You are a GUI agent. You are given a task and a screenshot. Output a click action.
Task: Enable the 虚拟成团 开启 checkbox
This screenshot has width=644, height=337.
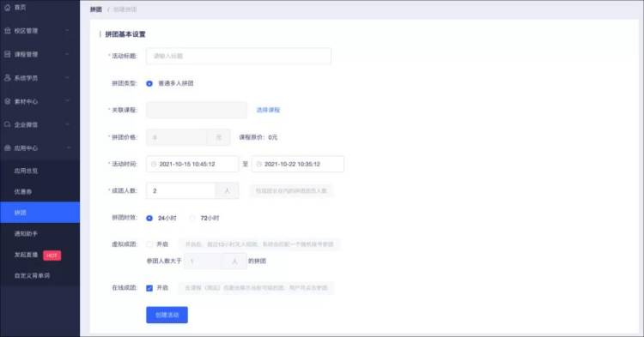tap(149, 244)
